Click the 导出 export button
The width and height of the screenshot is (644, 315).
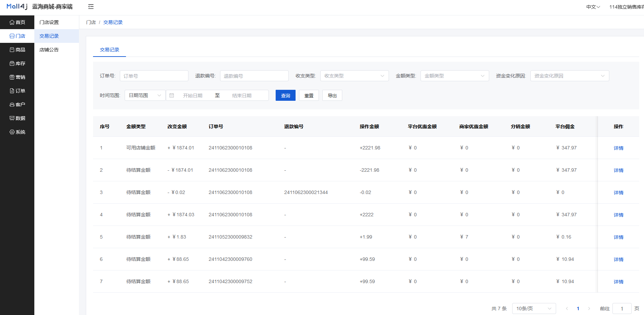(332, 95)
